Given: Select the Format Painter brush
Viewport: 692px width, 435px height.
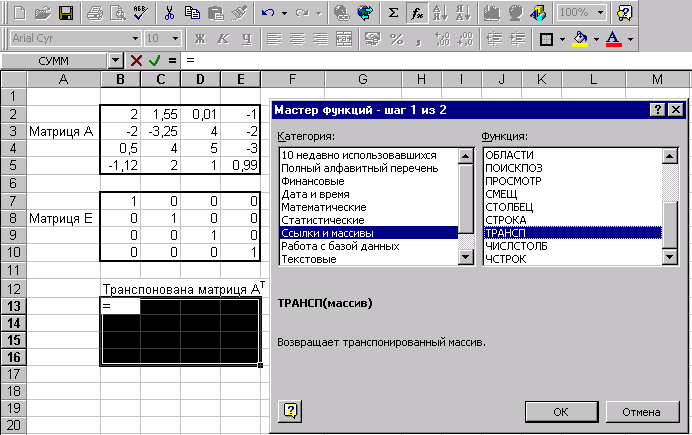Looking at the screenshot, I should tap(239, 13).
